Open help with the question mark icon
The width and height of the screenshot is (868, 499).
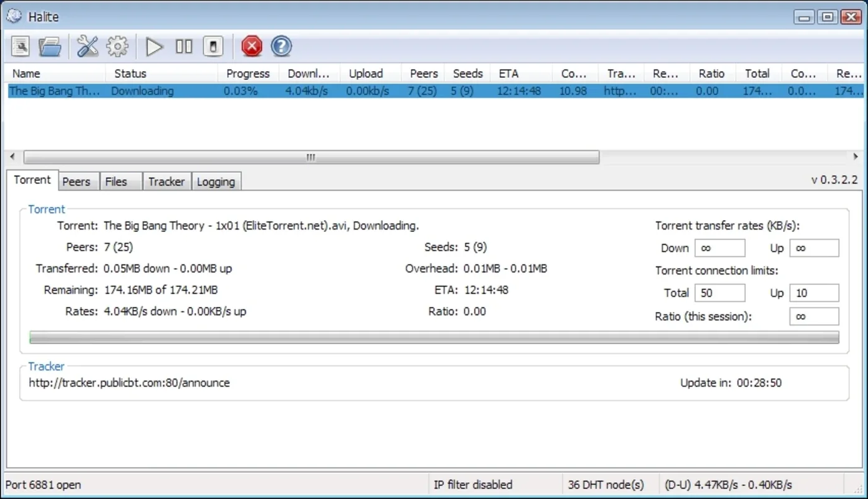282,46
